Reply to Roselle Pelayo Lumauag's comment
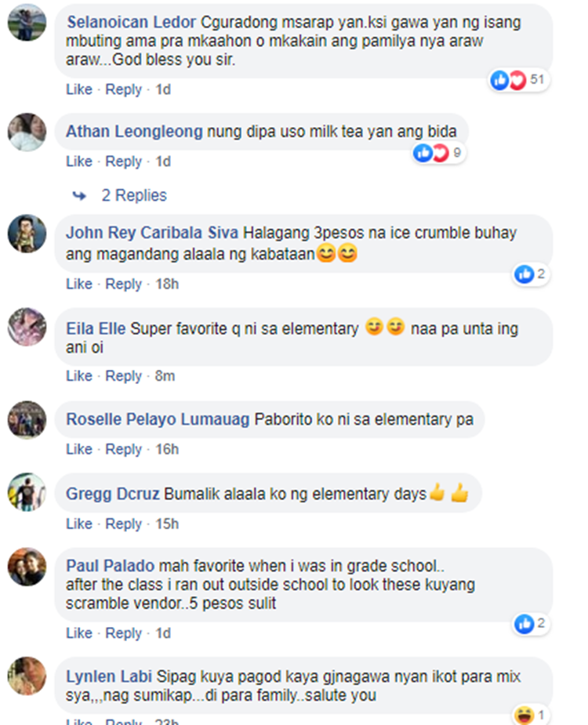Screen dimensions: 588x725 [124, 449]
